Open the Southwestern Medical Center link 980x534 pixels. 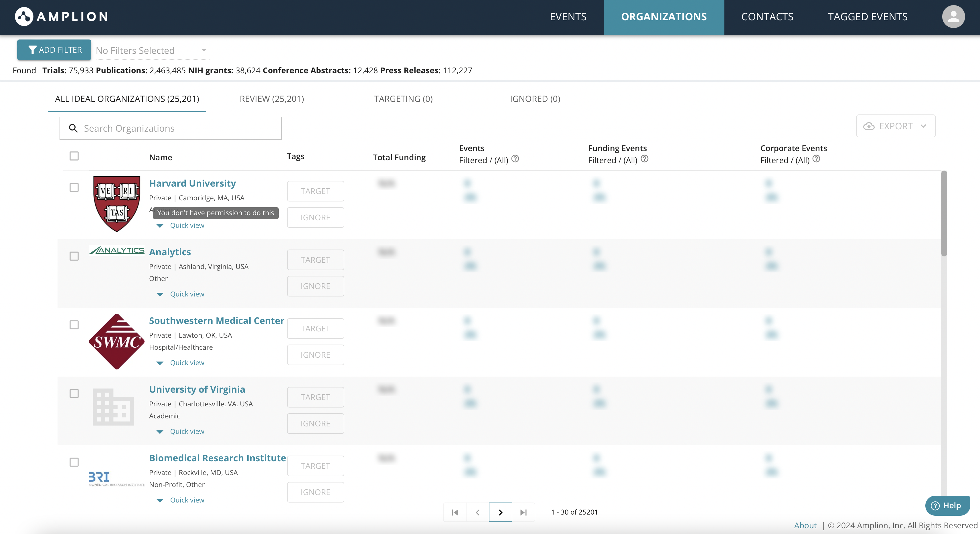[216, 321]
